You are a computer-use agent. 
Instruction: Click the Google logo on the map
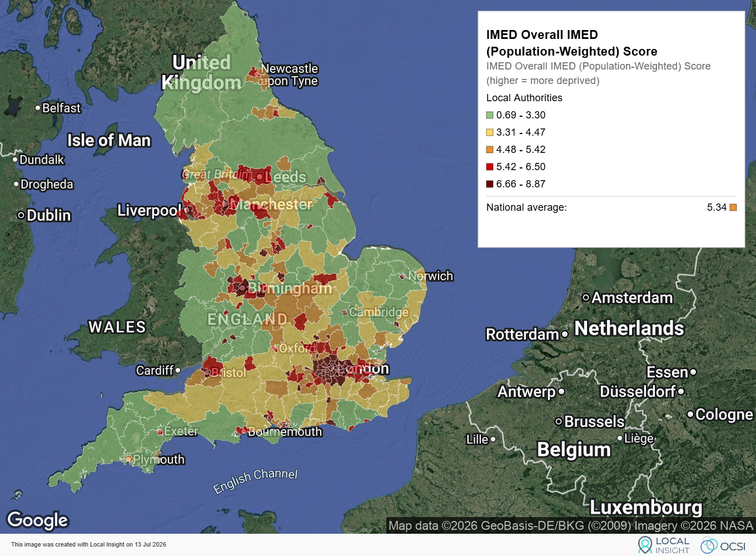pos(37,520)
